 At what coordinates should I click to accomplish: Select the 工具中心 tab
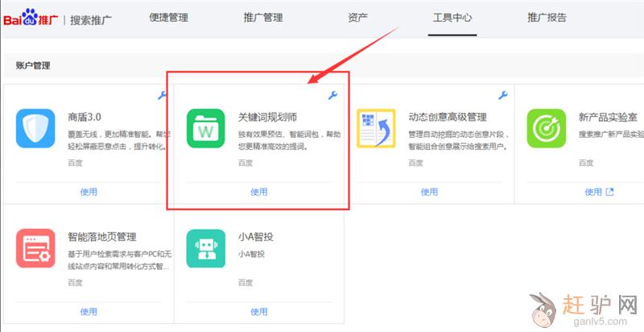click(452, 17)
